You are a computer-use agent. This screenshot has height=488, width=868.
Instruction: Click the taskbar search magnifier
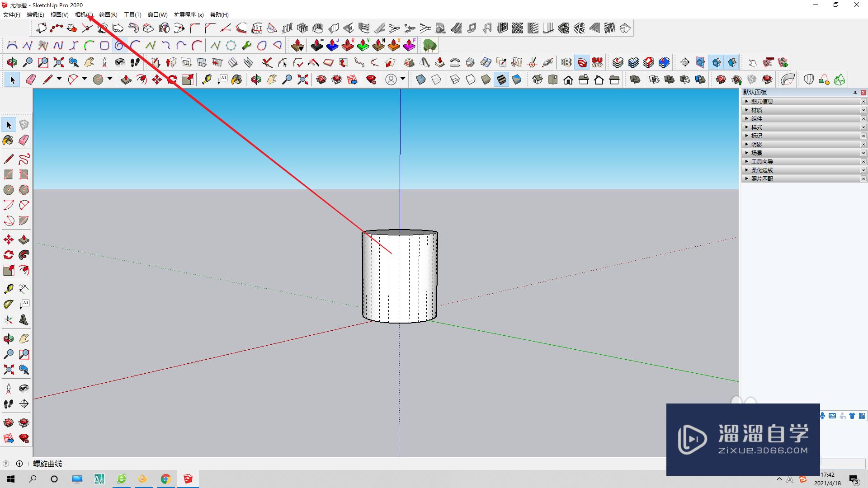pos(33,479)
